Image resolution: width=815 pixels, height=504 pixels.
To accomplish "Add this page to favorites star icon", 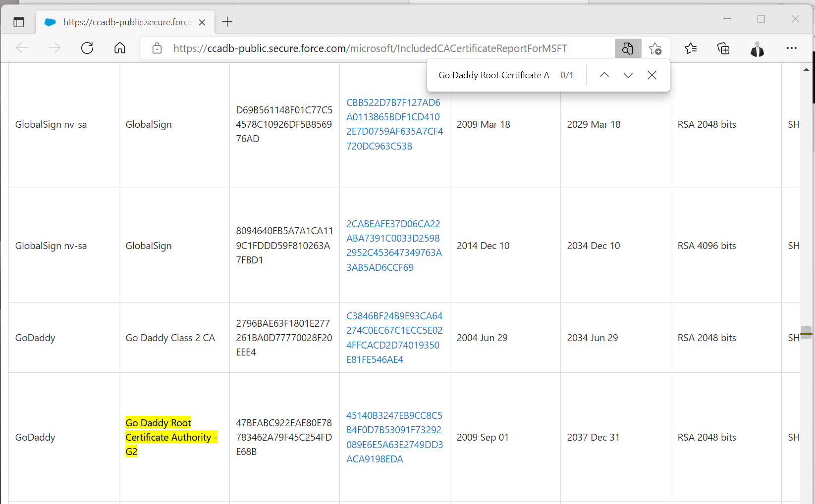I will tap(655, 49).
